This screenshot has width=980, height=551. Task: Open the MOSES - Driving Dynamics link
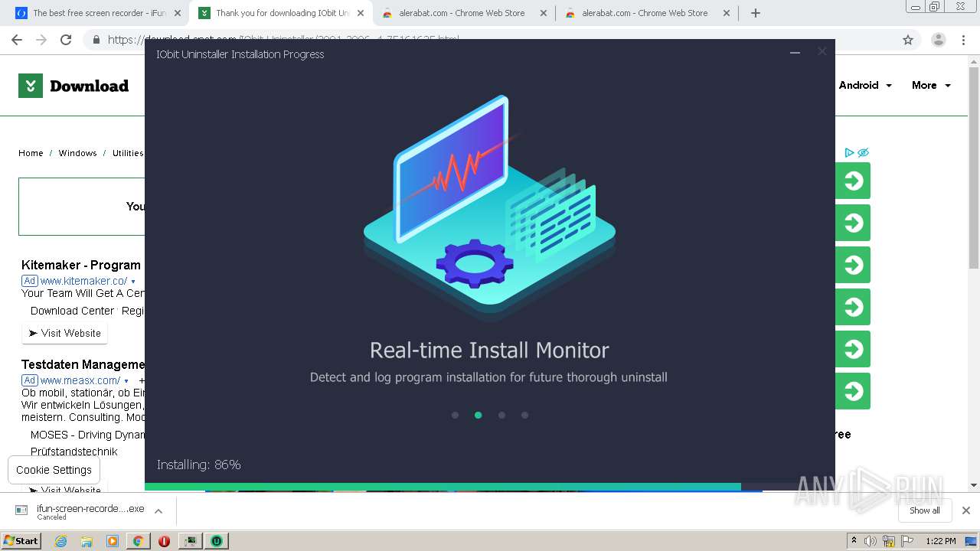pyautogui.click(x=87, y=435)
